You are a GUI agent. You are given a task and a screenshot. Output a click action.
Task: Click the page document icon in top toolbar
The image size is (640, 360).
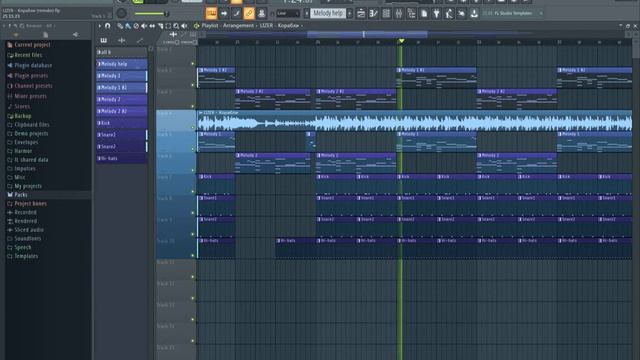click(x=424, y=13)
